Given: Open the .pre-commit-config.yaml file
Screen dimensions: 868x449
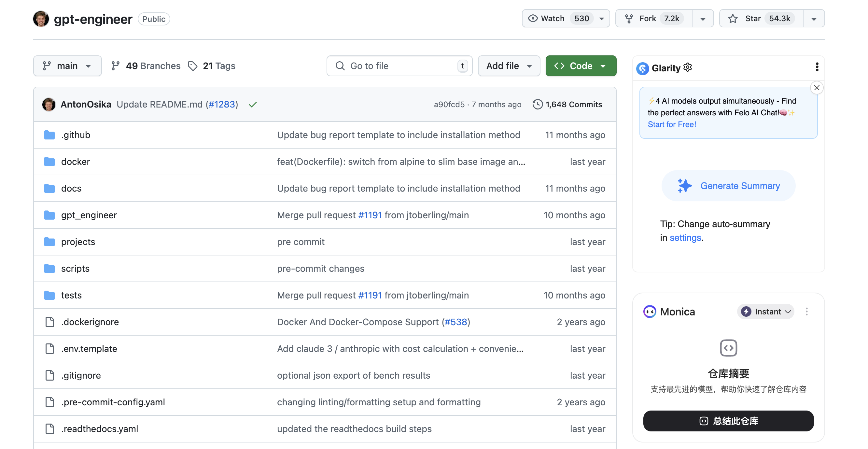Looking at the screenshot, I should coord(113,402).
